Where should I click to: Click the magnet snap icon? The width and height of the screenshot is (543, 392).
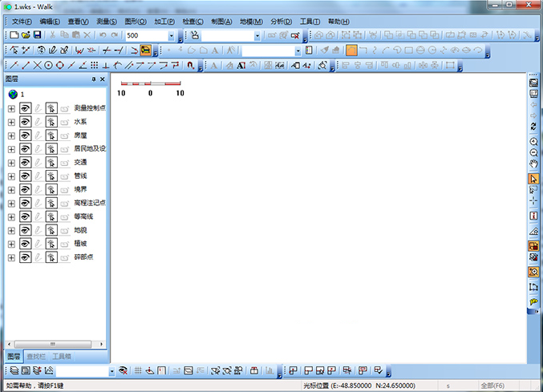[x=190, y=65]
